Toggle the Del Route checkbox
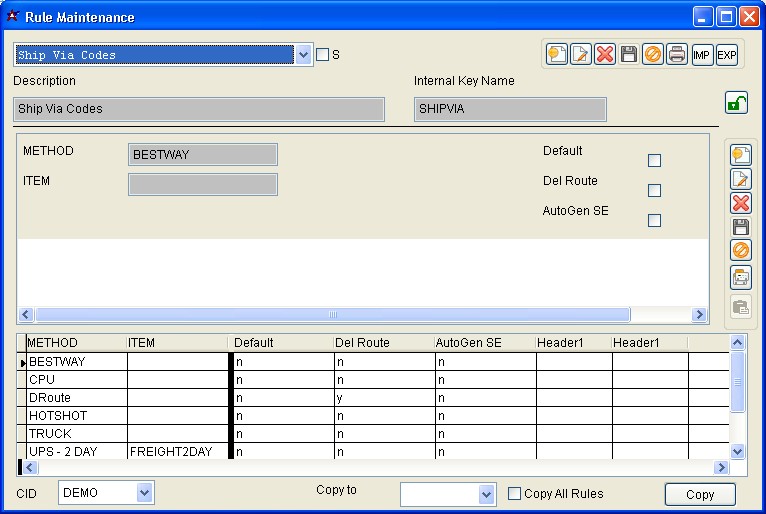Viewport: 766px width, 514px height. (x=654, y=190)
